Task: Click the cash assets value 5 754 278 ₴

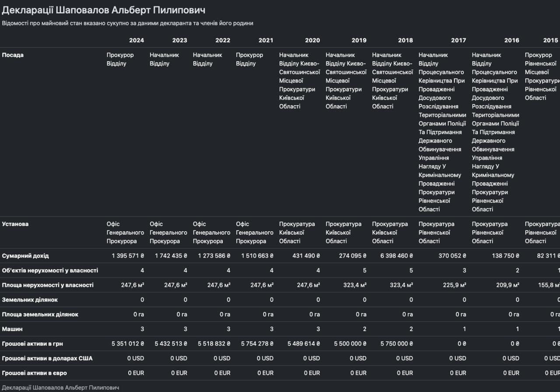Action: pyautogui.click(x=257, y=343)
